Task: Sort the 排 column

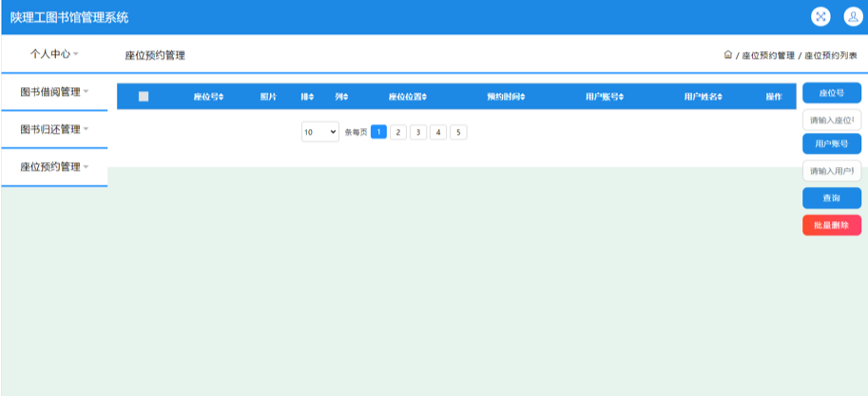Action: [x=307, y=97]
